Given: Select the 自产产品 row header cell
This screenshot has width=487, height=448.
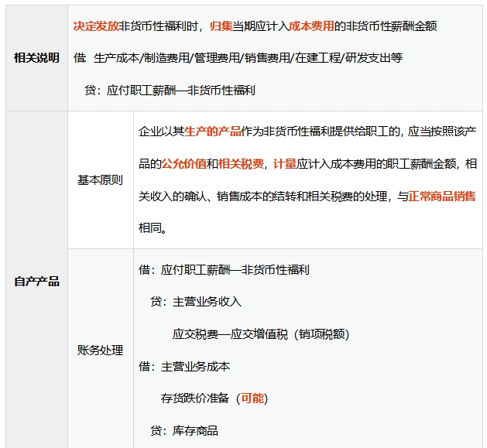Looking at the screenshot, I should coord(36,281).
